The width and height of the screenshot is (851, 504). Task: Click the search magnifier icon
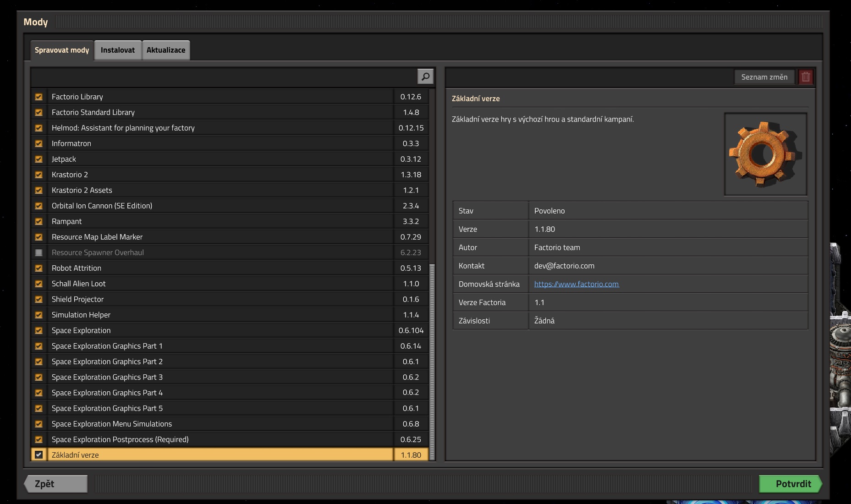point(425,77)
